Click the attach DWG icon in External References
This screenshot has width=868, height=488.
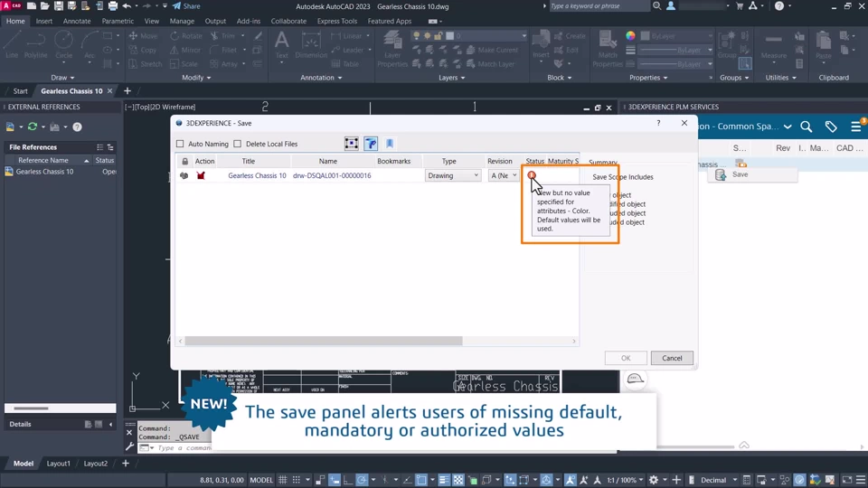click(x=10, y=127)
